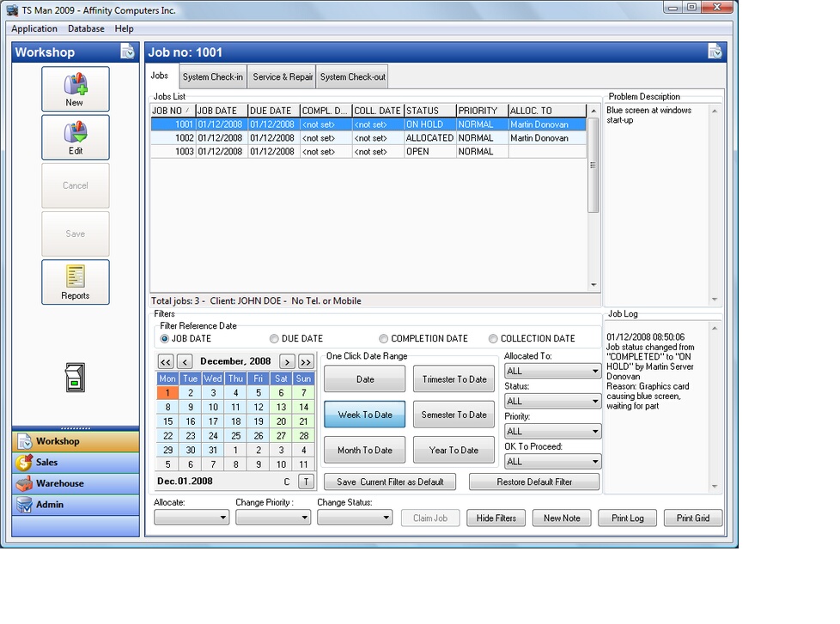This screenshot has height=624, width=840.
Task: Open the Reports icon button
Action: click(76, 282)
